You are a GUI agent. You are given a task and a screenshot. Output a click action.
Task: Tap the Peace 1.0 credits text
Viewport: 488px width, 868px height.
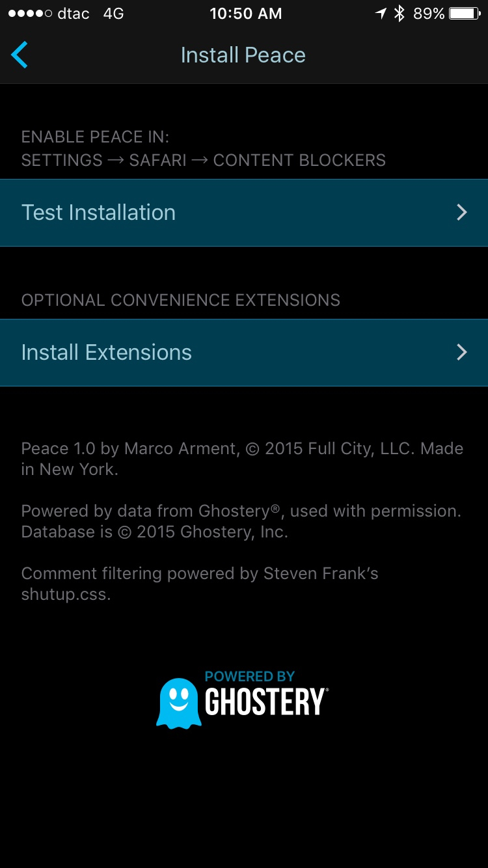point(242,459)
